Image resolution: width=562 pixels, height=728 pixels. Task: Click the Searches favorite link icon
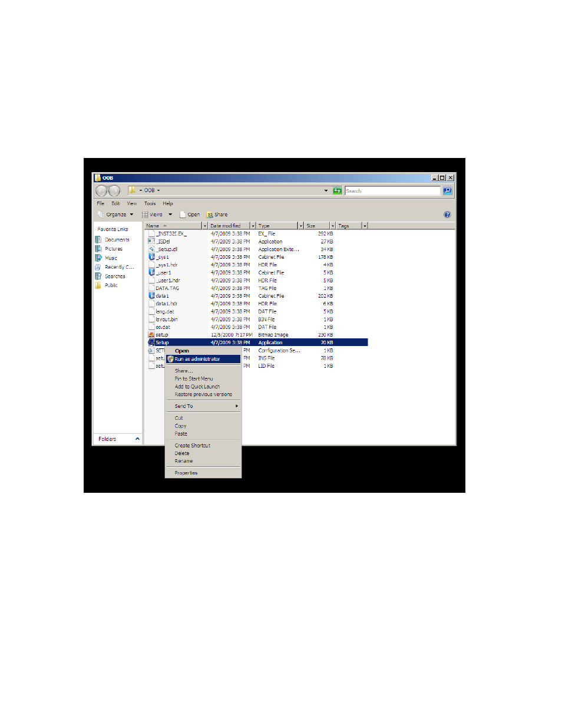click(x=98, y=276)
